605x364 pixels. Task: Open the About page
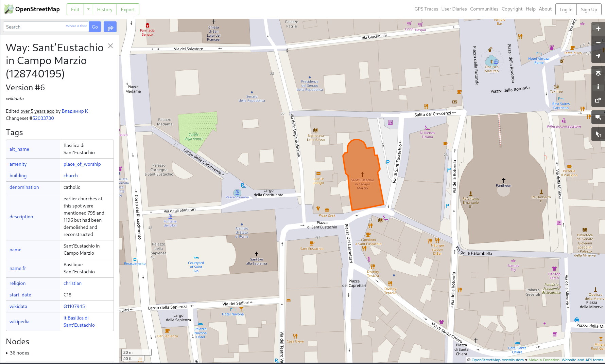coord(545,9)
